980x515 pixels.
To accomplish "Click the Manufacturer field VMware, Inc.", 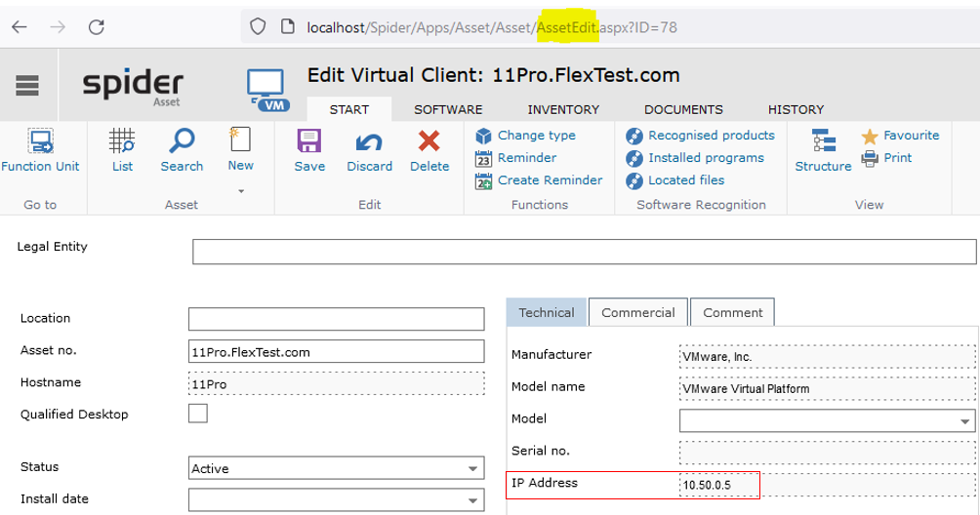I will (x=827, y=356).
